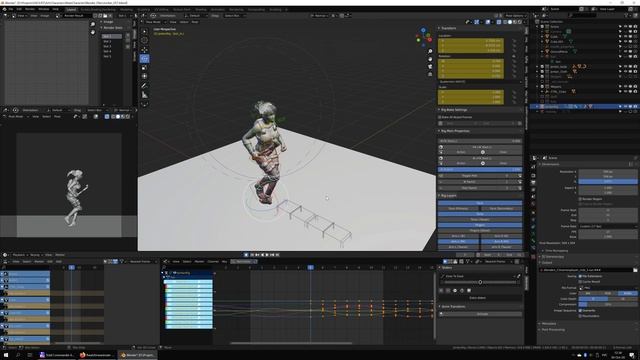
Task: Select the Move tool in viewport toolbar
Action: [x=144, y=50]
